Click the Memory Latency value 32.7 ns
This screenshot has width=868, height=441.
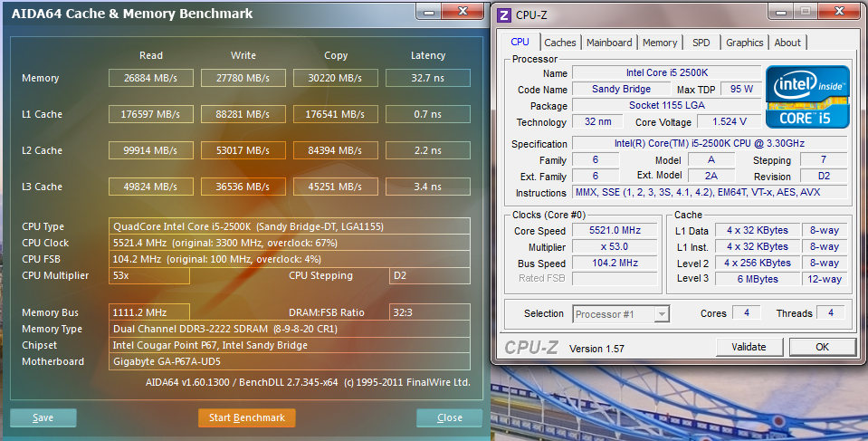428,78
